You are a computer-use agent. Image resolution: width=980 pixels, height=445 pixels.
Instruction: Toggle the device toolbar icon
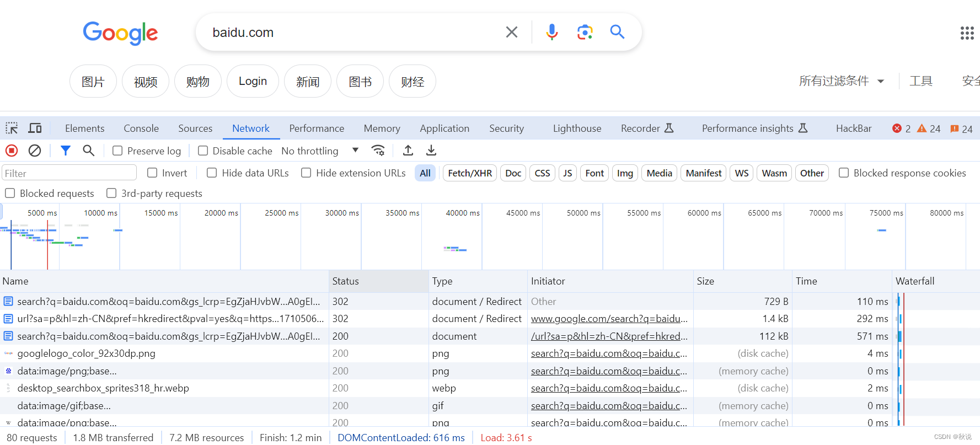click(35, 128)
